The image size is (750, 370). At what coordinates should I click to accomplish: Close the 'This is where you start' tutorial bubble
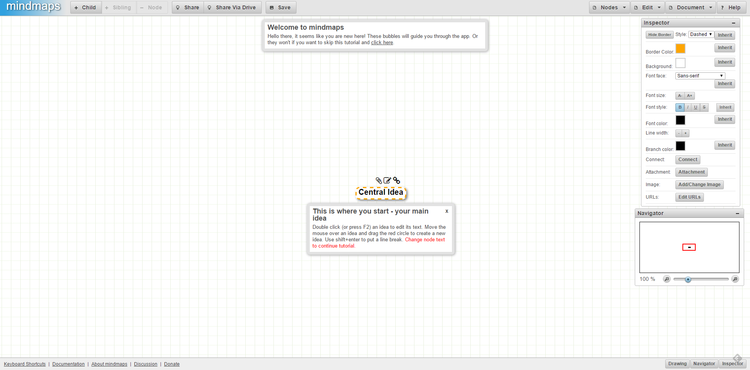(x=447, y=211)
